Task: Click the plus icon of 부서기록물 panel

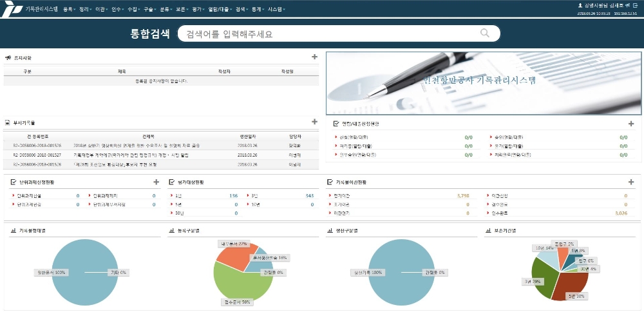Action: [315, 122]
